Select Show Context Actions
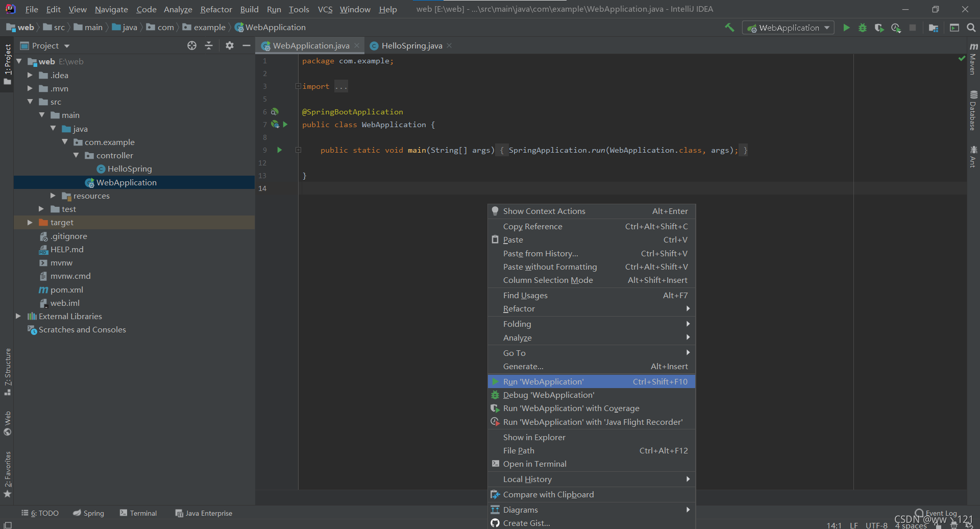This screenshot has width=980, height=529. (x=592, y=211)
